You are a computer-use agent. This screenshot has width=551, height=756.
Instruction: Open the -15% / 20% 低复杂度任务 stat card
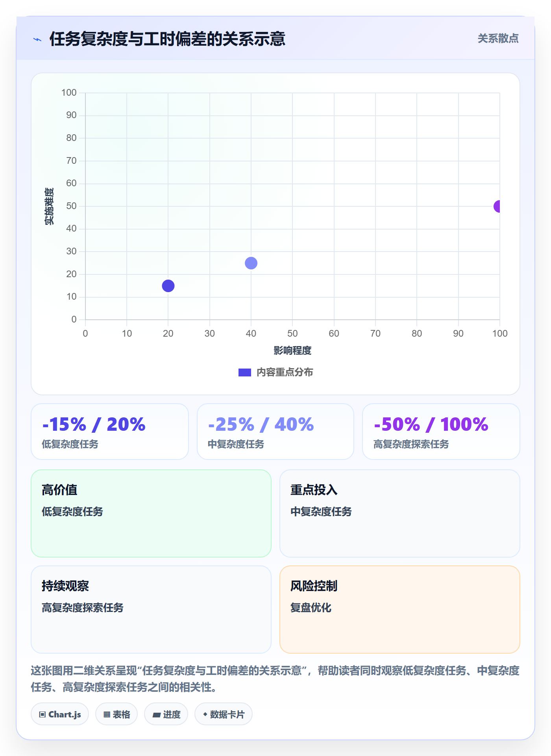pos(110,432)
